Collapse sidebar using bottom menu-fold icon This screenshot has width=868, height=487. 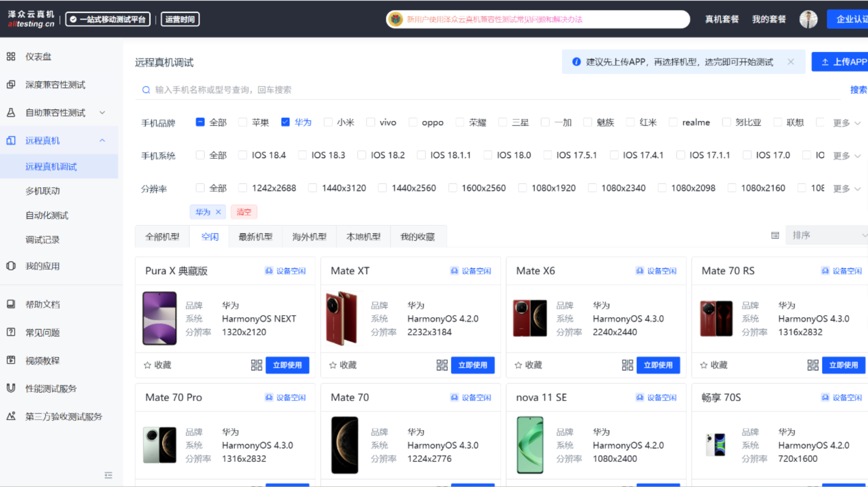click(108, 475)
